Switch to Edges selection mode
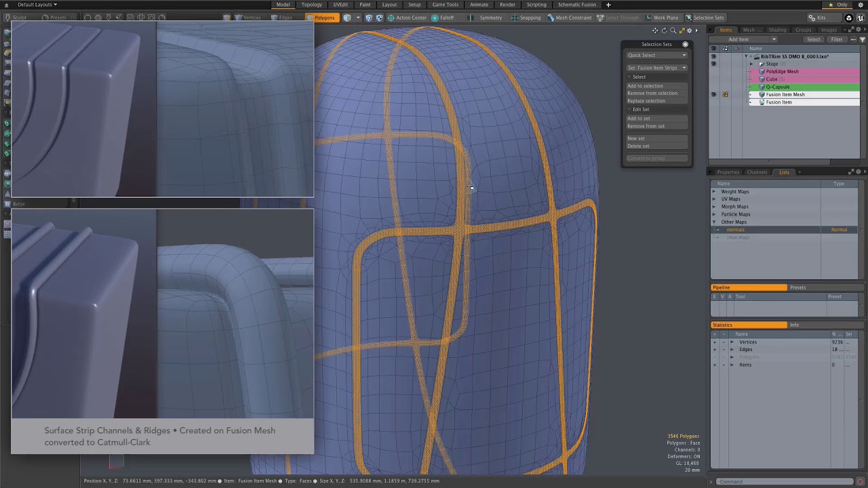 281,18
